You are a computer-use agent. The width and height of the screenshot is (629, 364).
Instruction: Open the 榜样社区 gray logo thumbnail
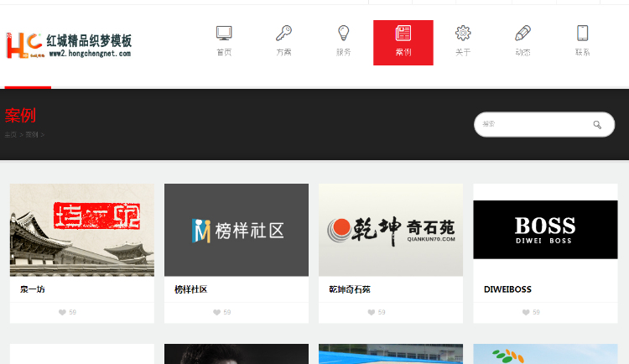click(x=237, y=230)
